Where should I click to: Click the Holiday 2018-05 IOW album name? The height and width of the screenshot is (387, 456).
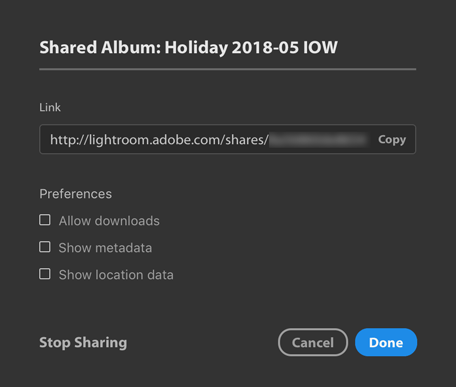coord(251,47)
